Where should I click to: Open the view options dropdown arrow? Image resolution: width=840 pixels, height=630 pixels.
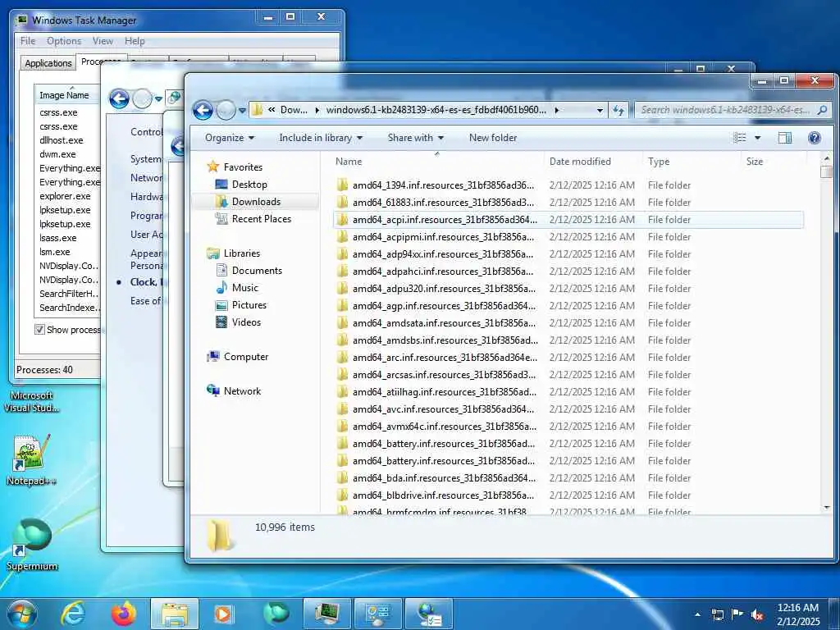pyautogui.click(x=757, y=138)
